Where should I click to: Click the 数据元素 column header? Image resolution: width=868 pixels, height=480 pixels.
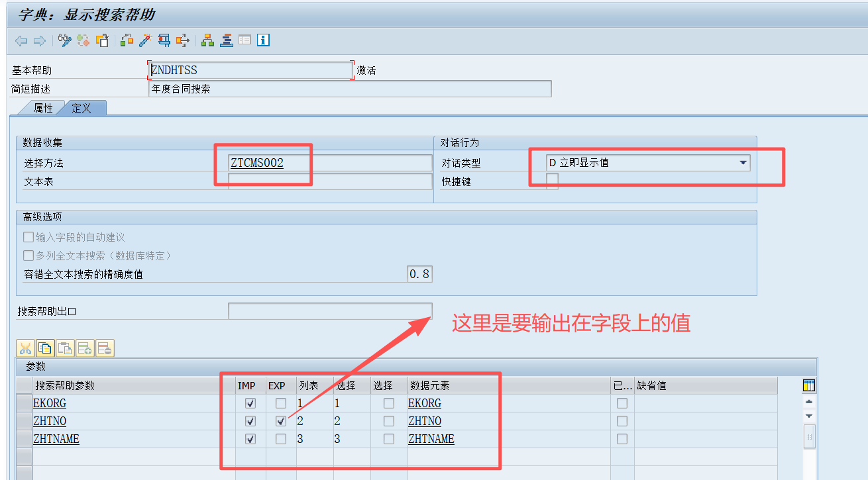coord(509,385)
